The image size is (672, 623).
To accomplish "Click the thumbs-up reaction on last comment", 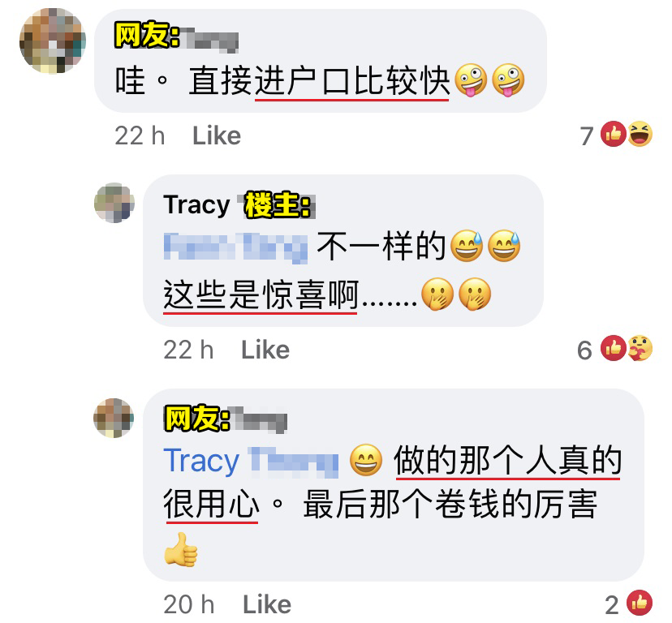I will click(x=640, y=603).
